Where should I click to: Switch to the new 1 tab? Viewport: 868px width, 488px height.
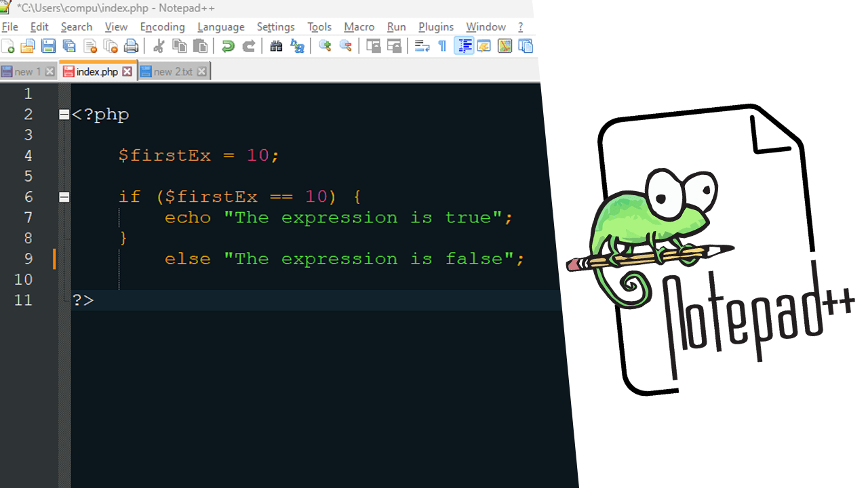(x=28, y=72)
